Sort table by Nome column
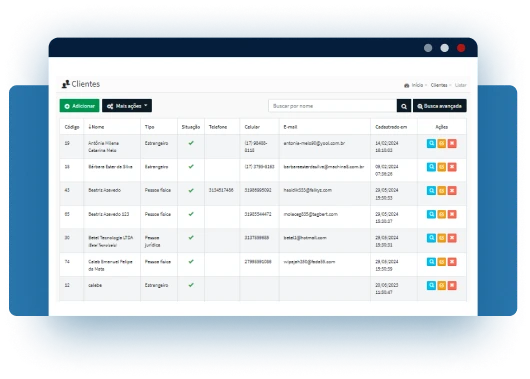 coord(96,127)
